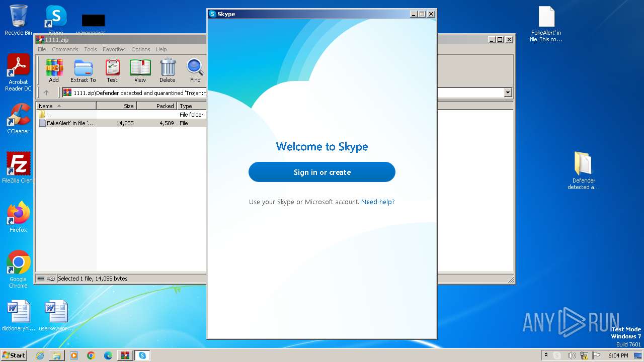Select the dictionaryhi... Word document icon
Screen dimensions: 644x362
pos(19,316)
